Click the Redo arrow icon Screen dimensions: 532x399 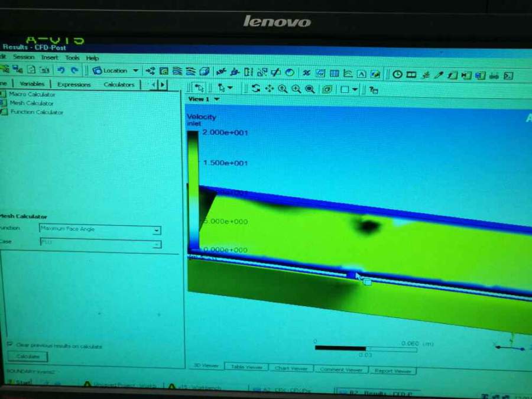pos(74,70)
